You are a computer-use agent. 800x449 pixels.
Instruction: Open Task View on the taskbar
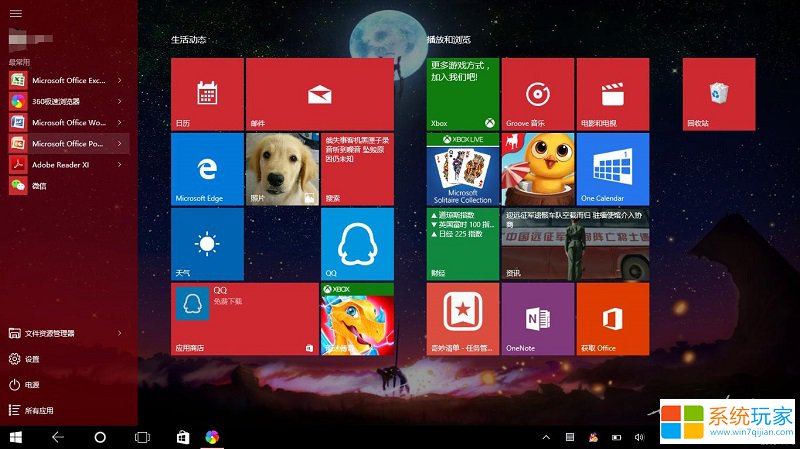142,437
